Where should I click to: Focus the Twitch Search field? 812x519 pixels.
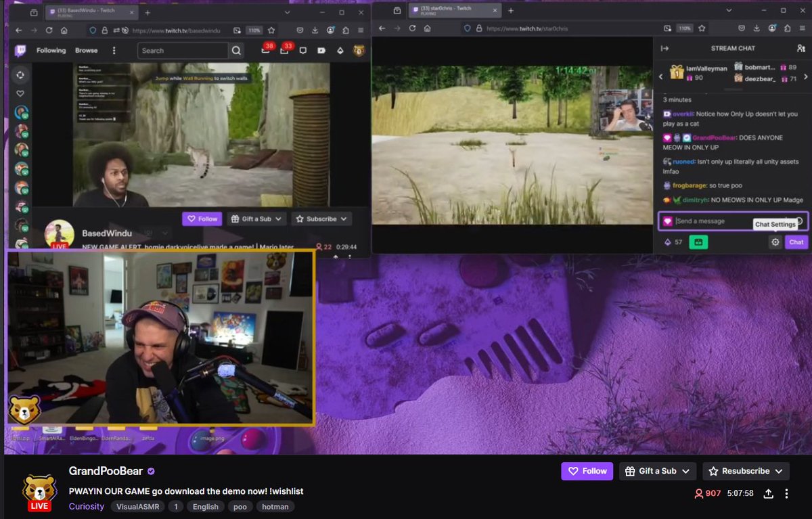coord(183,50)
